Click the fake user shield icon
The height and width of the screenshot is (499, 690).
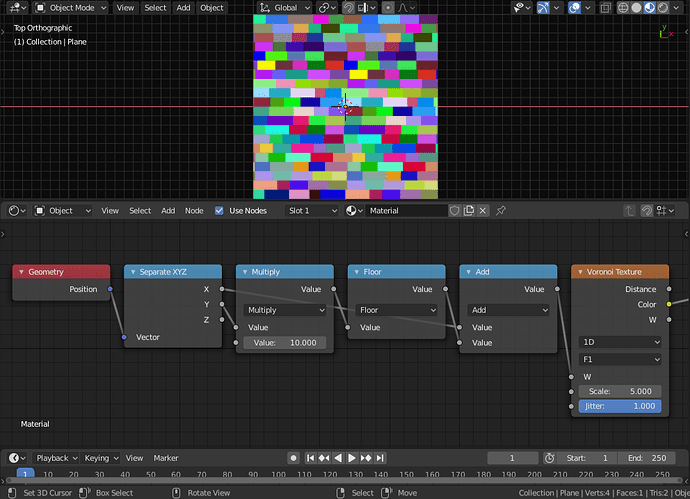pos(455,211)
